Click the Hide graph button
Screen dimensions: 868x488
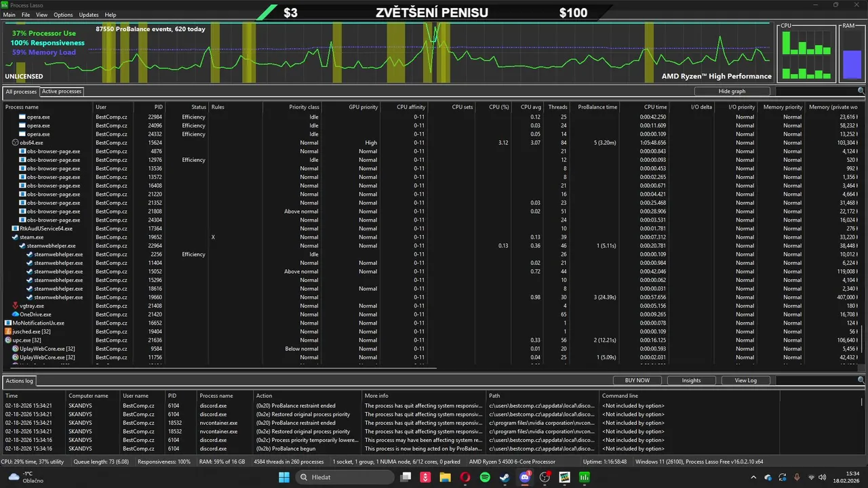click(732, 91)
